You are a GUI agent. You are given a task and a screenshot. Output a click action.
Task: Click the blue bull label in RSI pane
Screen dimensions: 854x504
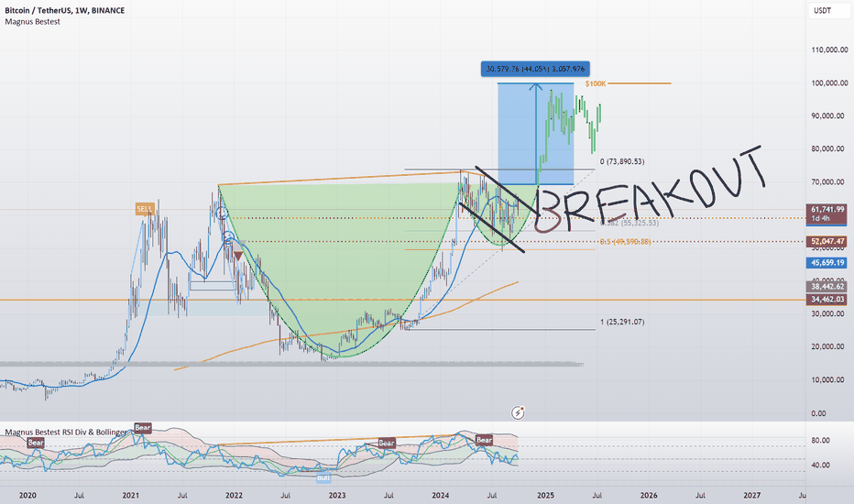point(323,477)
